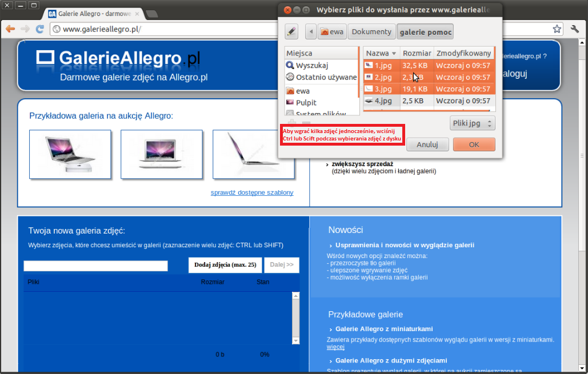The image size is (588, 374).
Task: Click the path back arrow in file dialog
Action: click(x=311, y=31)
